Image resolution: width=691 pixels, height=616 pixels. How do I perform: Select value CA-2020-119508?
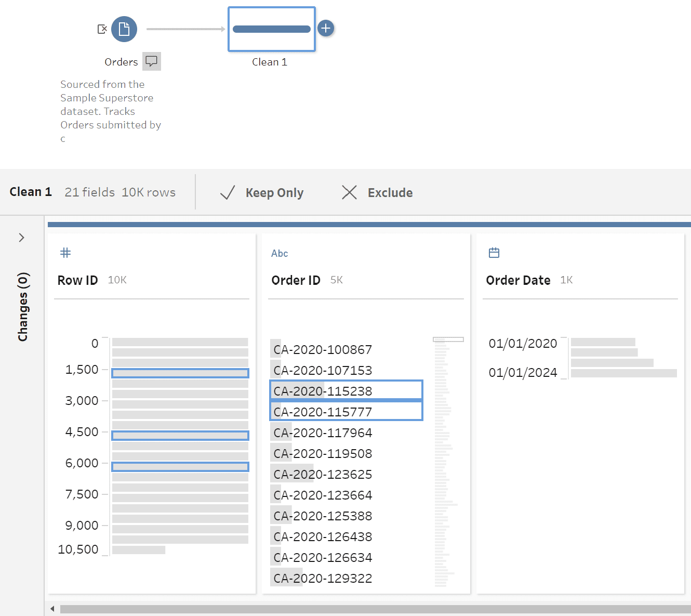tap(346, 453)
